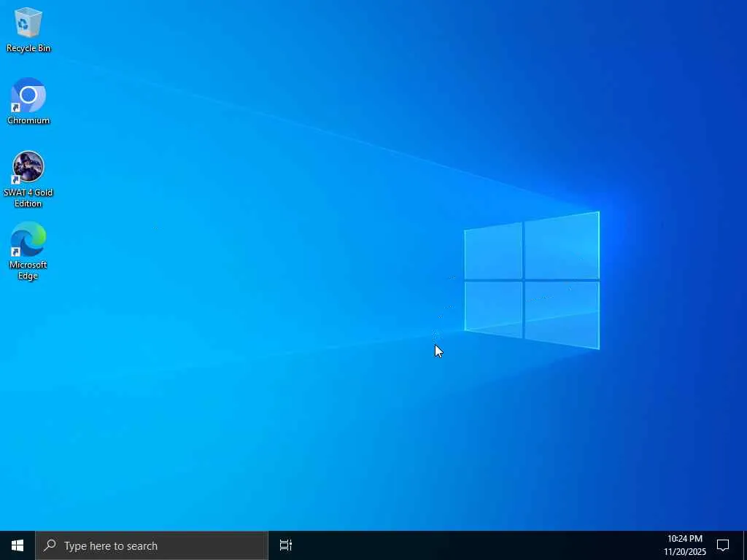
Task: Select the Chromium desktop shortcut
Action: [x=28, y=101]
